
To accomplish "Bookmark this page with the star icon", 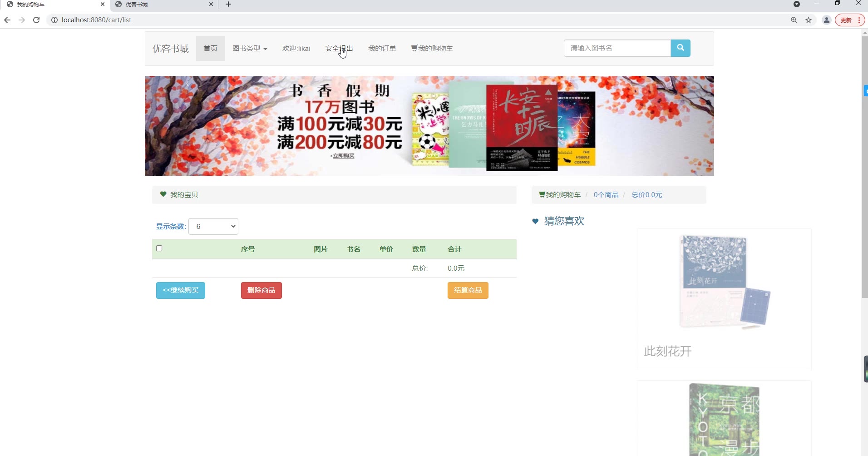I will point(809,20).
